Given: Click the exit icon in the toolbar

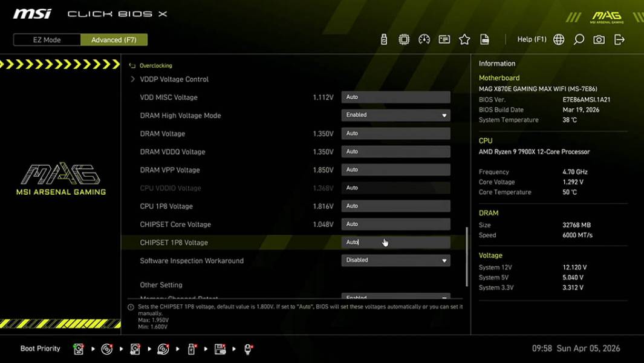Looking at the screenshot, I should 619,39.
